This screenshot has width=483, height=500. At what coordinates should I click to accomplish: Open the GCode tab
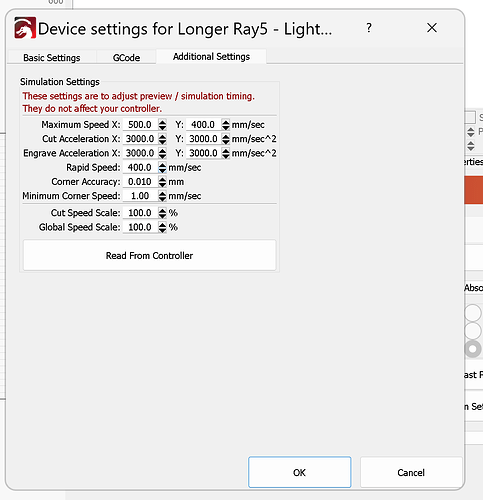[x=126, y=57]
